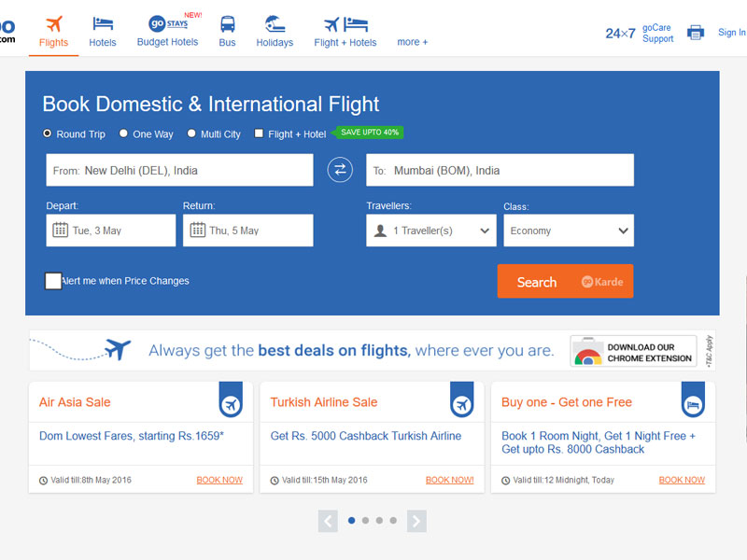Toggle Alert me when Price Changes checkbox
The width and height of the screenshot is (747, 560).
pyautogui.click(x=53, y=281)
